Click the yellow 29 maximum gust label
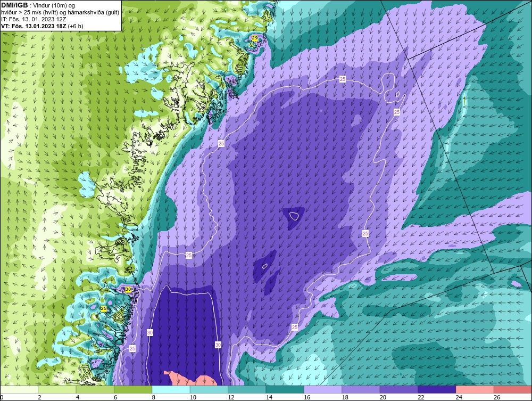This screenshot has width=532, height=401. tap(254, 38)
